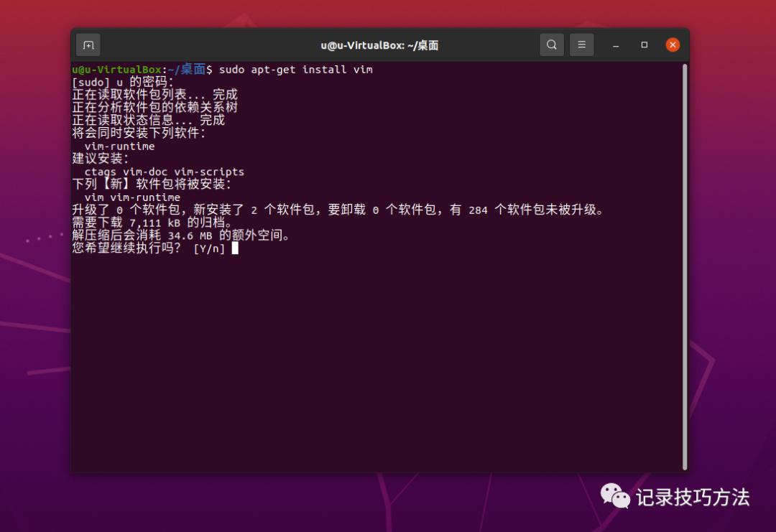This screenshot has width=776, height=532.
Task: Click the line 正在读取状态信息... 完成
Action: tap(149, 121)
